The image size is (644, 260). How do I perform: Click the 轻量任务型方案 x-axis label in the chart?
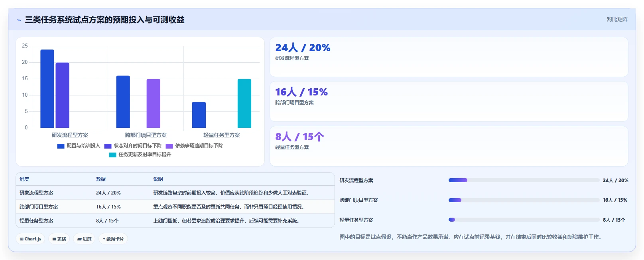[x=221, y=135]
